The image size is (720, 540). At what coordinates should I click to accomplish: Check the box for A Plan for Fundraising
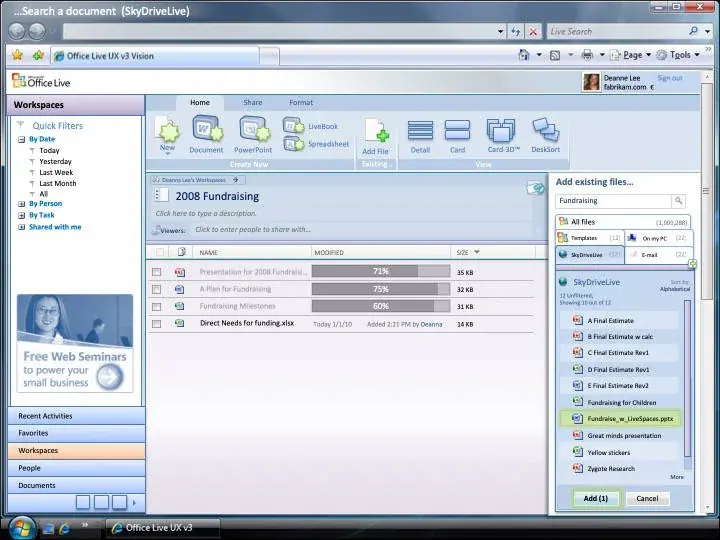pyautogui.click(x=157, y=289)
